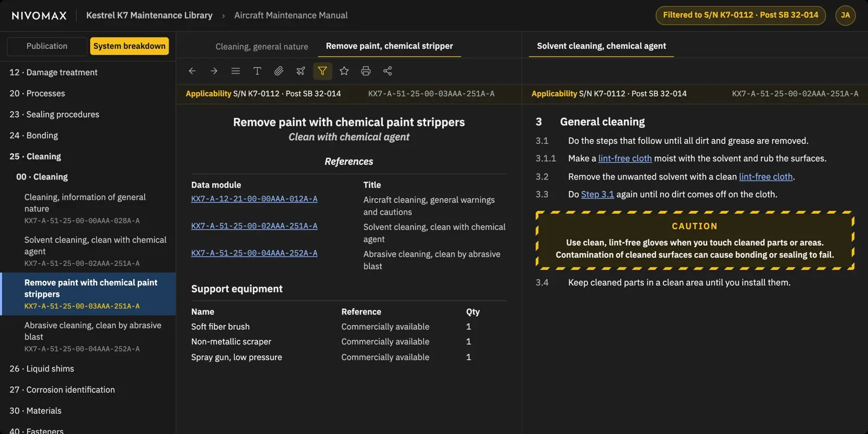This screenshot has height=434, width=868.
Task: Go back with the left arrow icon
Action: point(192,71)
